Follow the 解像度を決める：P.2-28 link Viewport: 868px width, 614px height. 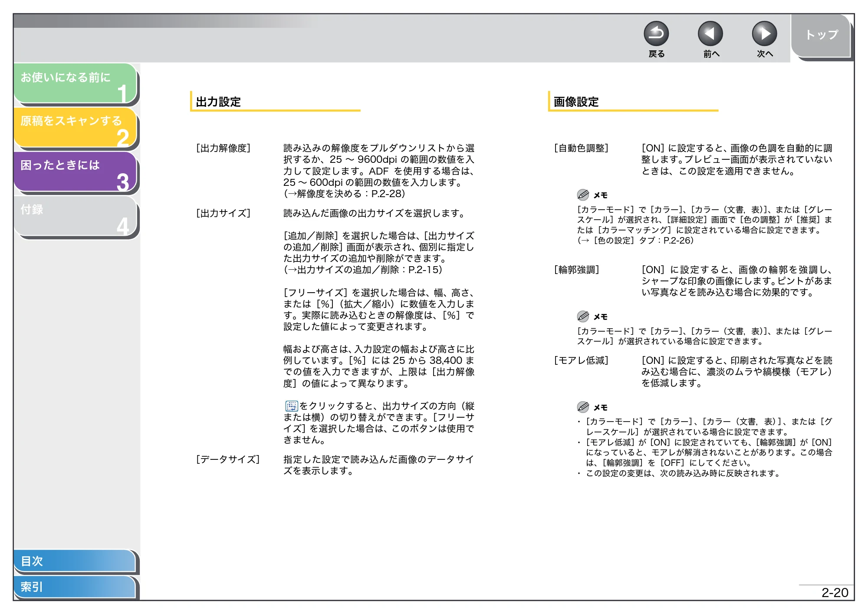344,194
